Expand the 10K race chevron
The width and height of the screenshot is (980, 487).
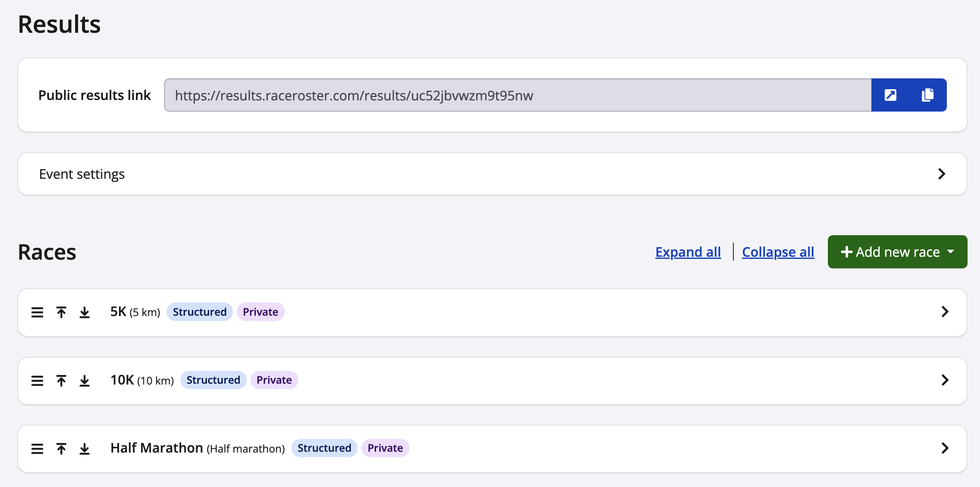click(945, 380)
